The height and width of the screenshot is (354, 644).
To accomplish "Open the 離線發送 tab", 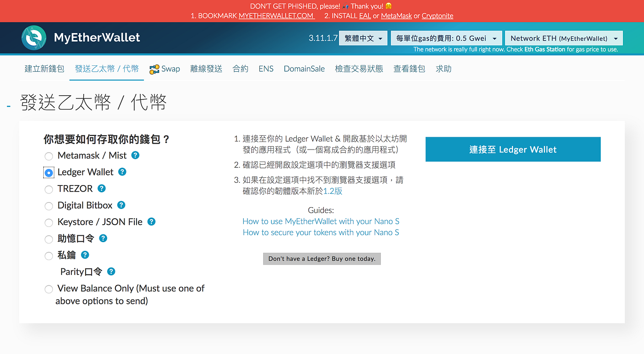I will [x=206, y=69].
